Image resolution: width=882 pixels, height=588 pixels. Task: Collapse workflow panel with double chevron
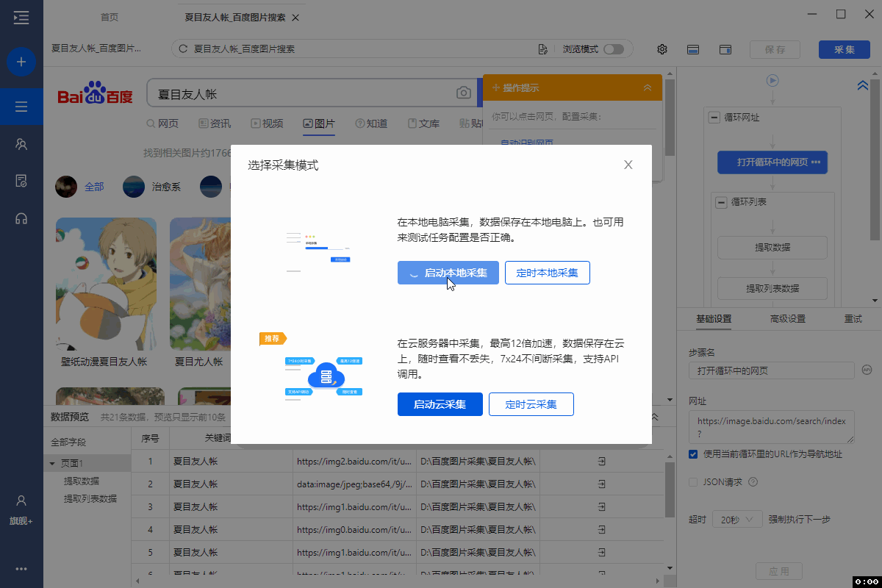pos(863,85)
